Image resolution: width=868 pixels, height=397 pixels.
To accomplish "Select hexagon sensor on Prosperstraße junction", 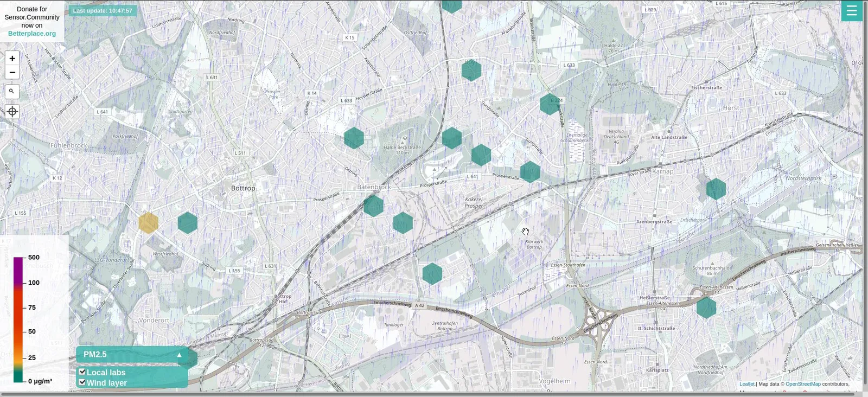I will pos(530,172).
